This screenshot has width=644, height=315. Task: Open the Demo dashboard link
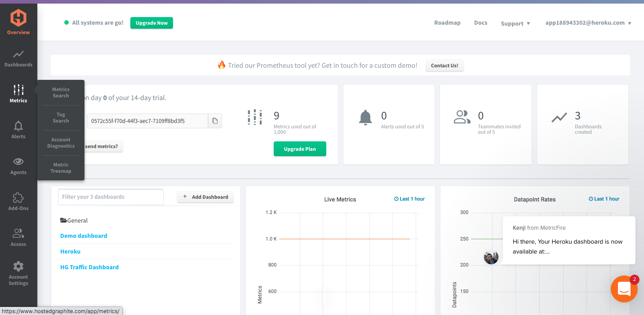84,236
